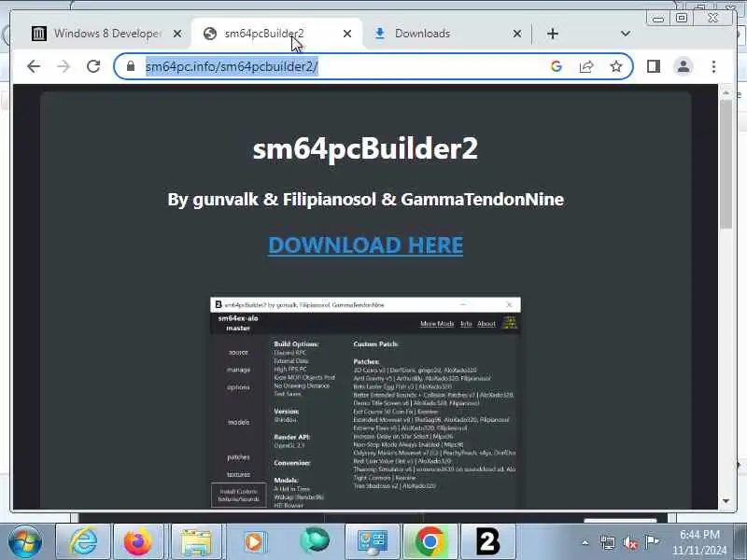Open the Action Center flag icon

(652, 541)
